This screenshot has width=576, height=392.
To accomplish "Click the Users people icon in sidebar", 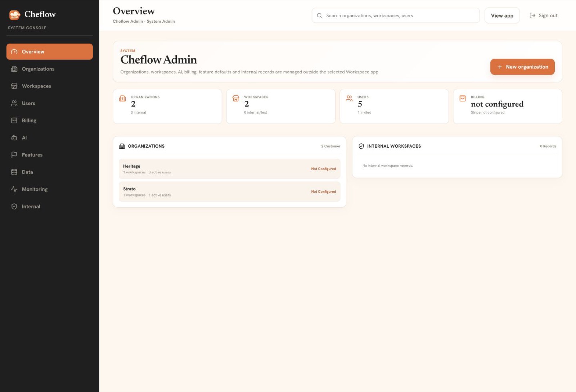I will (x=14, y=103).
